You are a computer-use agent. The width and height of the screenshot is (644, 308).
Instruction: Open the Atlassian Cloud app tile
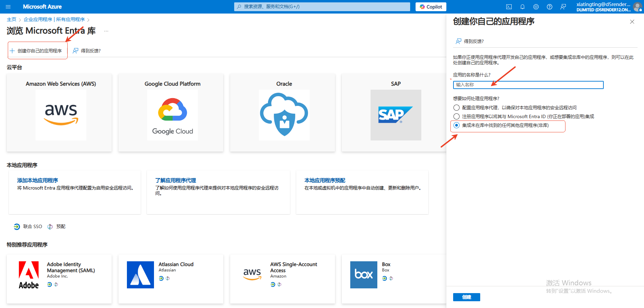coord(171,279)
